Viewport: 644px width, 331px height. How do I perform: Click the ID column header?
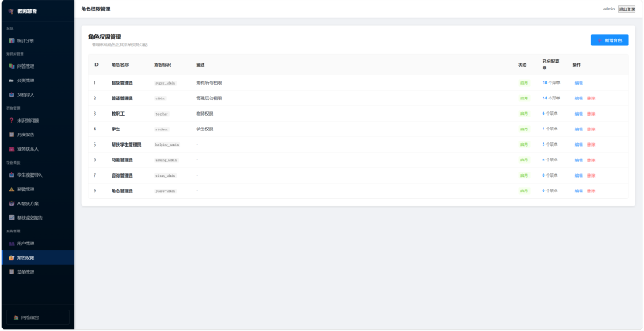[95, 65]
